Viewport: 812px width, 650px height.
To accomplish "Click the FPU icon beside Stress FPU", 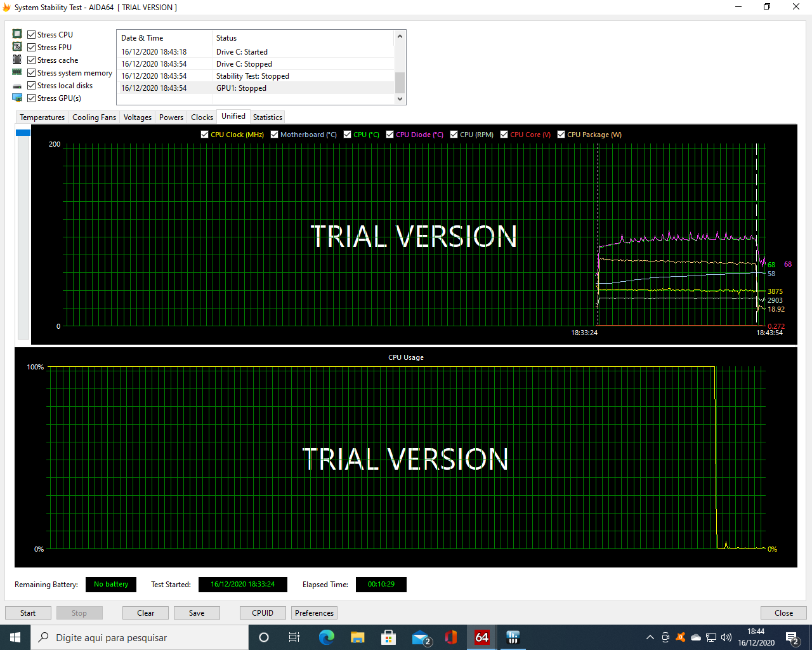I will point(17,47).
